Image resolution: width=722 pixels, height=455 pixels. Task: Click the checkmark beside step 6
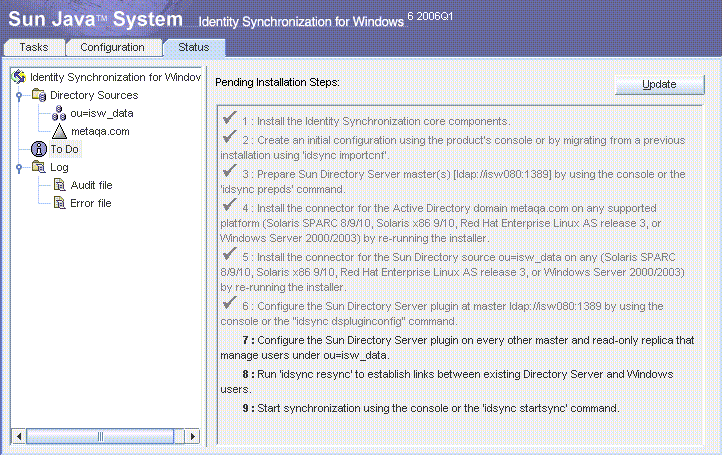tap(229, 303)
